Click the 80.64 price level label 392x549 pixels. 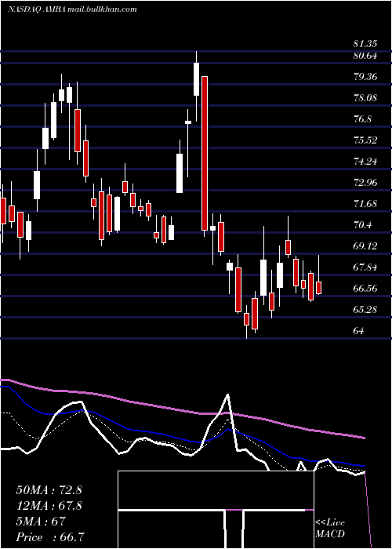click(x=365, y=55)
